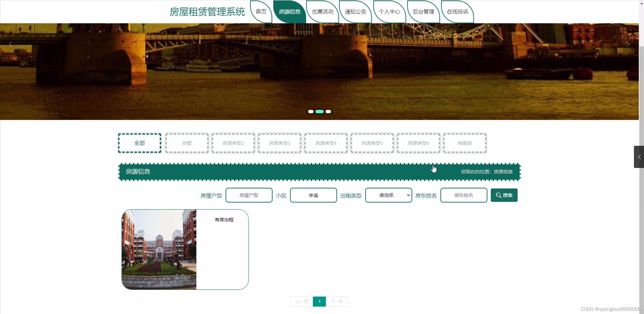Filter listings by 海景房 category
644x314 pixels.
(464, 143)
